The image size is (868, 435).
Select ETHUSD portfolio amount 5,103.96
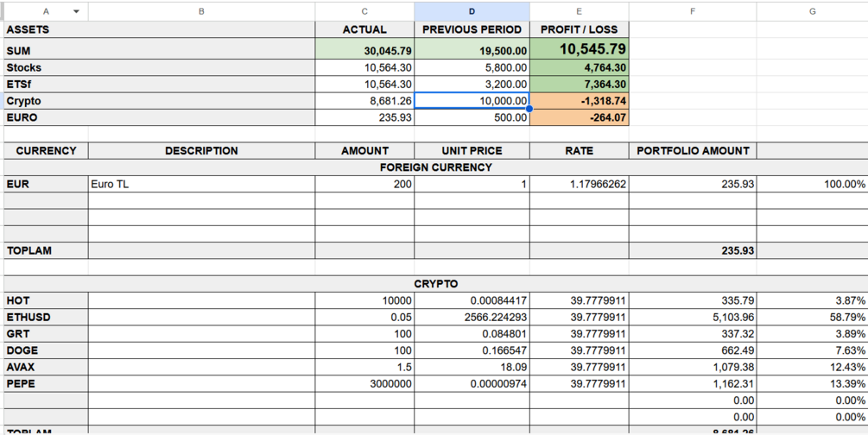point(693,317)
